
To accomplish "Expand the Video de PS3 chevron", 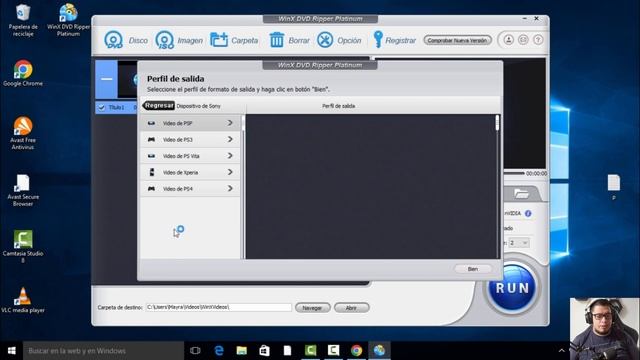I will click(230, 139).
